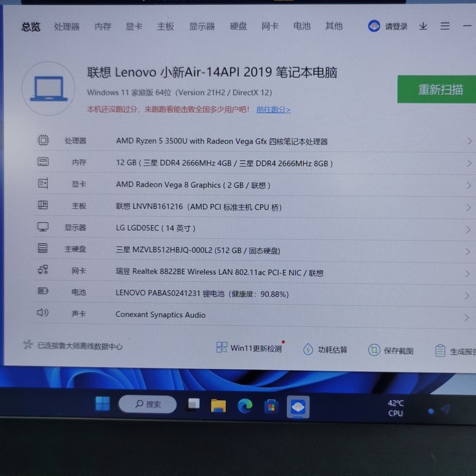Screen dimensions: 476x476
Task: Click the LG LGD05EC display text
Action: pos(155,228)
